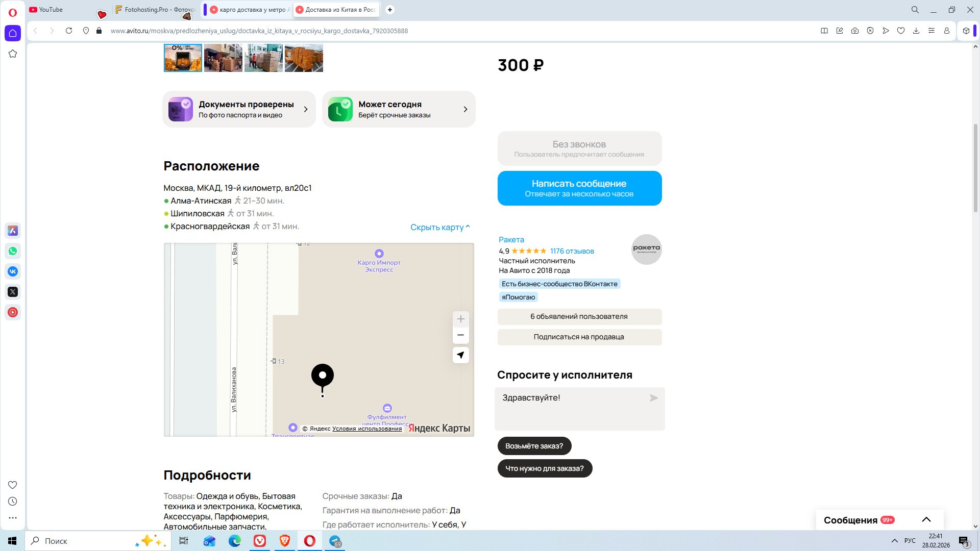Open WhatsApp in Opera sidebar
The width and height of the screenshot is (980, 551).
click(x=13, y=251)
